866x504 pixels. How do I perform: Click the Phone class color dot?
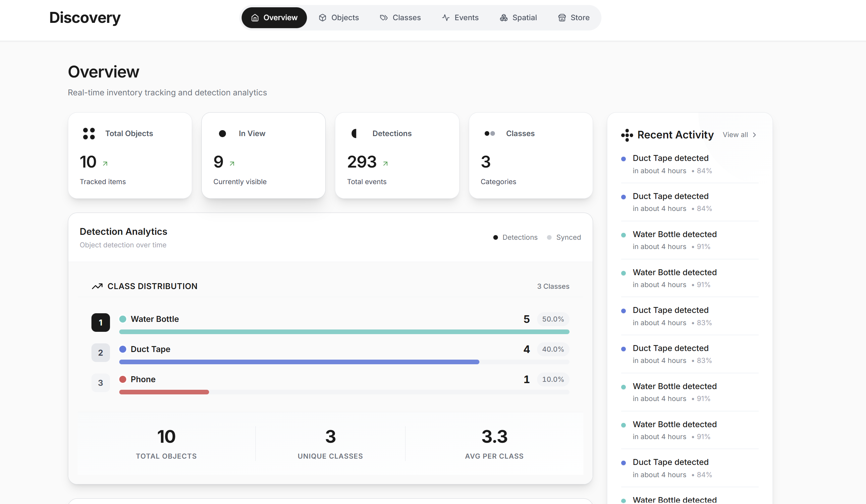tap(123, 379)
